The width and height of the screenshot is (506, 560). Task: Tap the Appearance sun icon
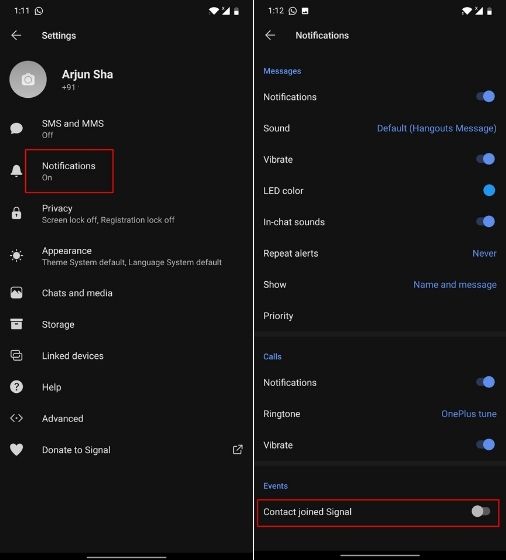pos(16,255)
